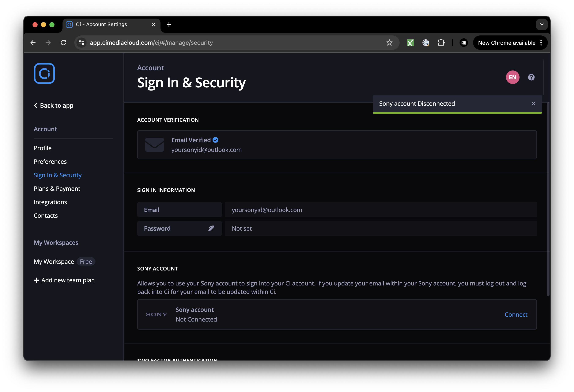
Task: Open the Extensions puzzle icon
Action: click(441, 42)
